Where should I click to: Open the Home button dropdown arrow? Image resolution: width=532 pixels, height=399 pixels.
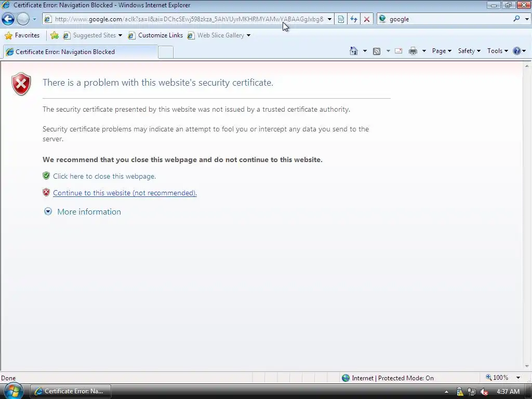tap(365, 51)
